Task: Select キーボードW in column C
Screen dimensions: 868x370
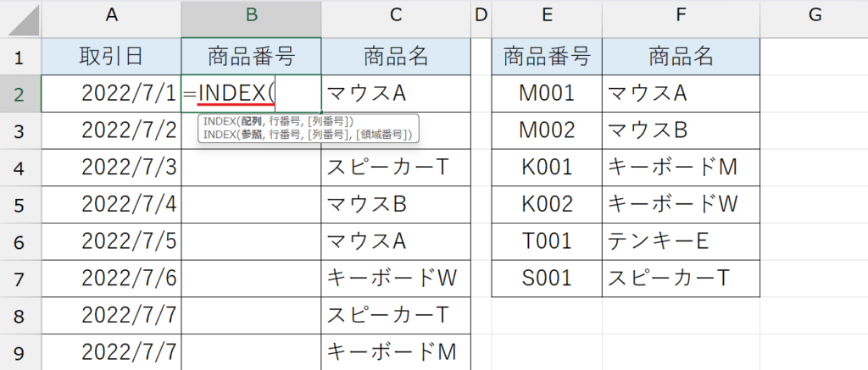Action: (396, 279)
